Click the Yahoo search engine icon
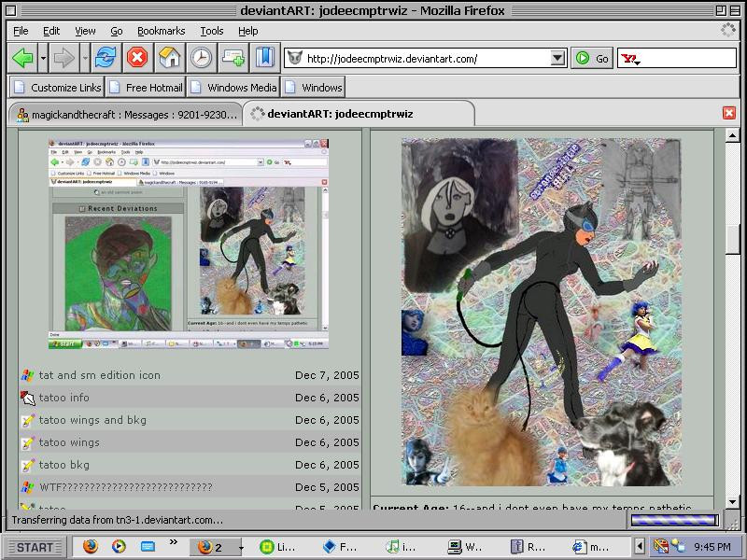747x560 pixels. tap(630, 59)
